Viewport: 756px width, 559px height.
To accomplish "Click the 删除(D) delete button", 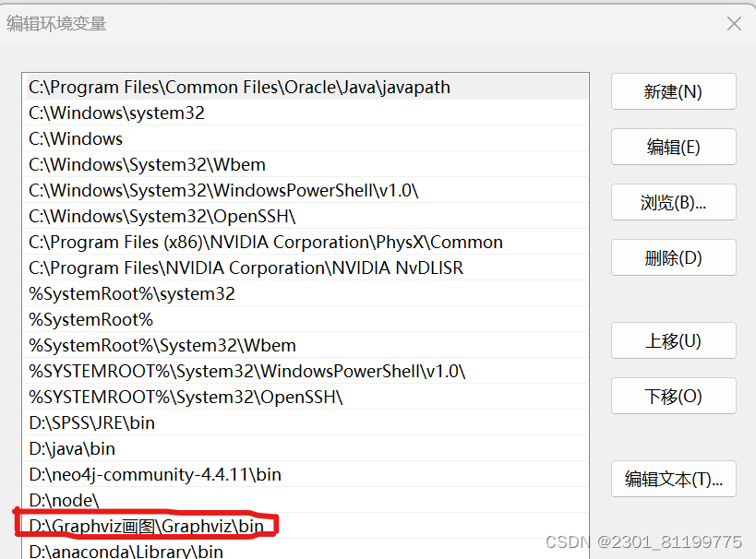I will [x=672, y=257].
